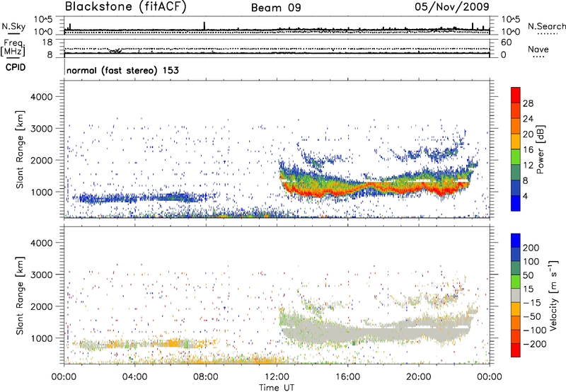Click the power panel 'Slant Range [km]' label
Image resolution: width=566 pixels, height=392 pixels.
point(20,149)
